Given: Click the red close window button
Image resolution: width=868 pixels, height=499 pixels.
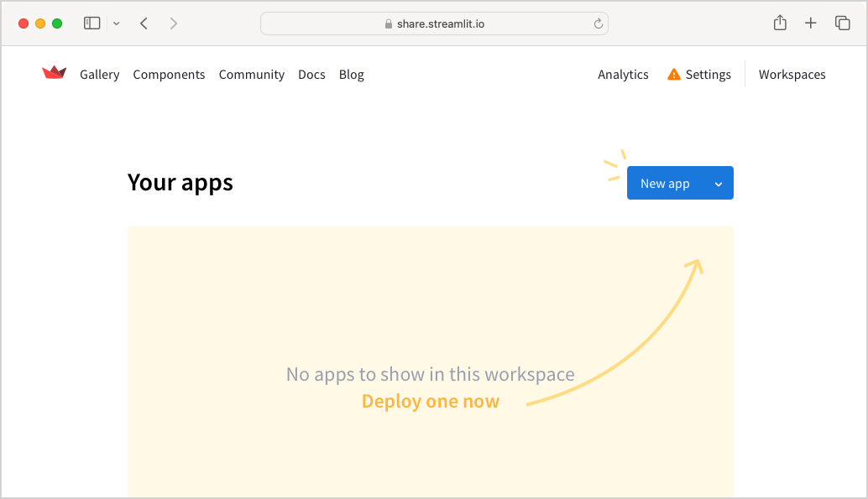Looking at the screenshot, I should (x=24, y=23).
